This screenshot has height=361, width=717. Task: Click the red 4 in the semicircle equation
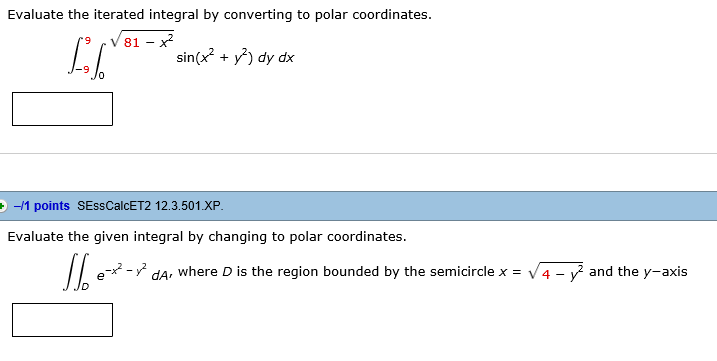pos(546,275)
